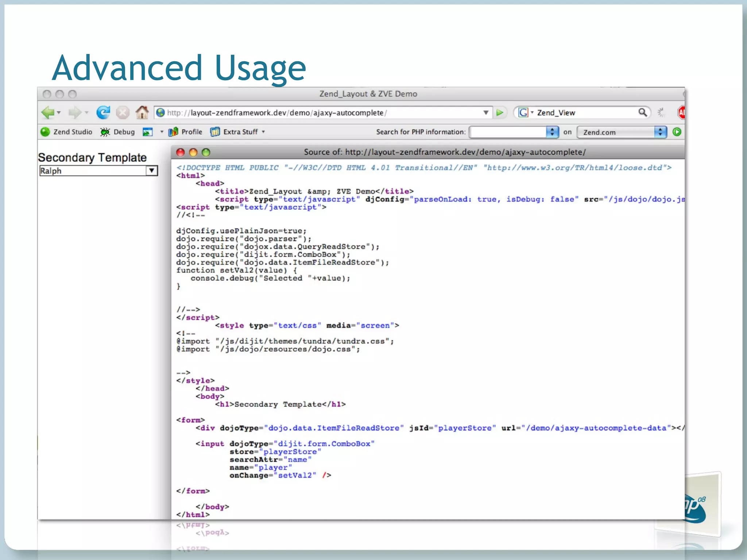Screen dimensions: 747x560
Task: Go to the home page icon
Action: click(142, 112)
